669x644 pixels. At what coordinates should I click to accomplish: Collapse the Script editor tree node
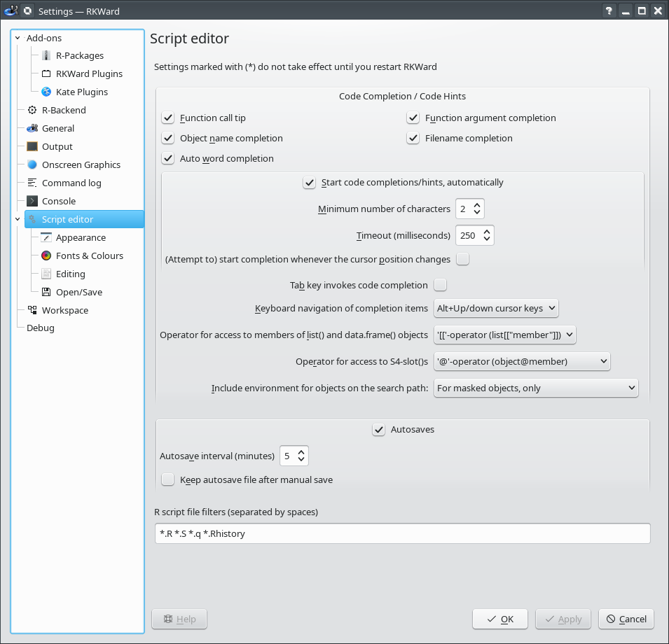[x=18, y=219]
